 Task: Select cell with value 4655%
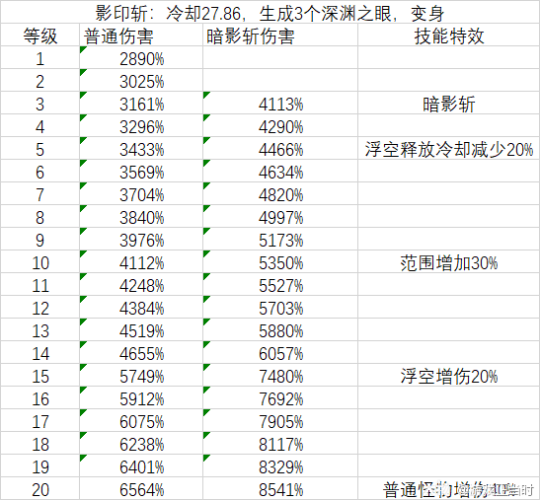[141, 353]
